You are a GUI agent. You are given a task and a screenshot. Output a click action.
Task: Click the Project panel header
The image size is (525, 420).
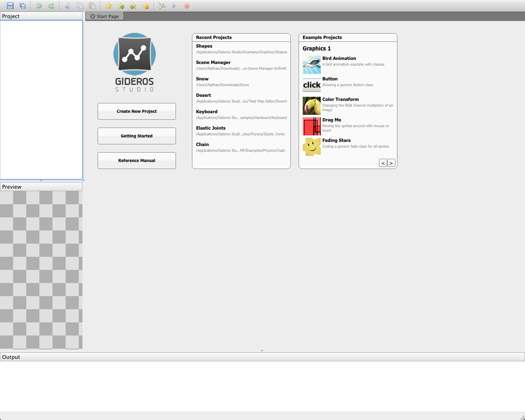click(x=41, y=16)
